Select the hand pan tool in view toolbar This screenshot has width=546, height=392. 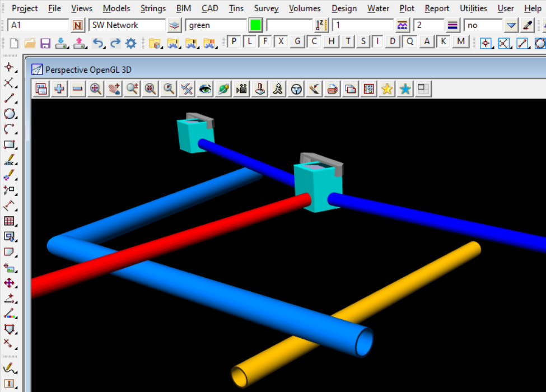(x=114, y=89)
